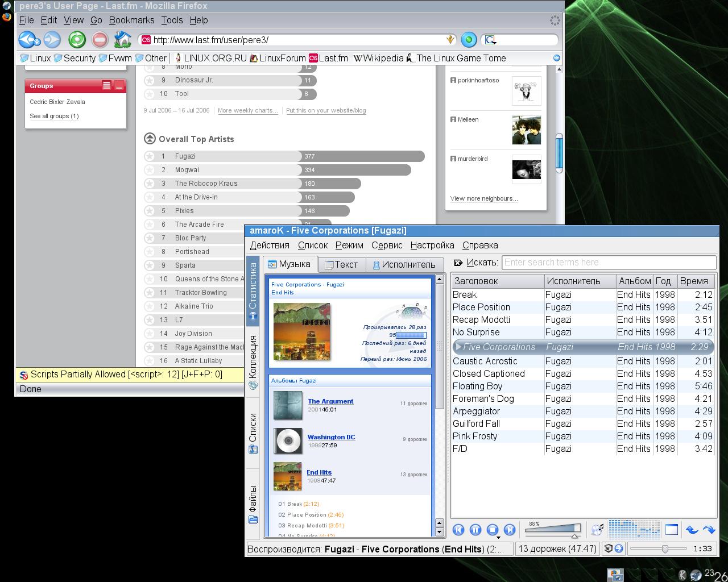Open See all groups link
This screenshot has width=728, height=582.
54,116
